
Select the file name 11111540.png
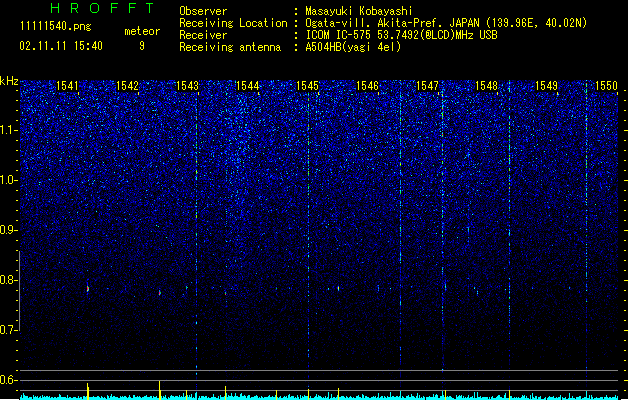coord(56,27)
